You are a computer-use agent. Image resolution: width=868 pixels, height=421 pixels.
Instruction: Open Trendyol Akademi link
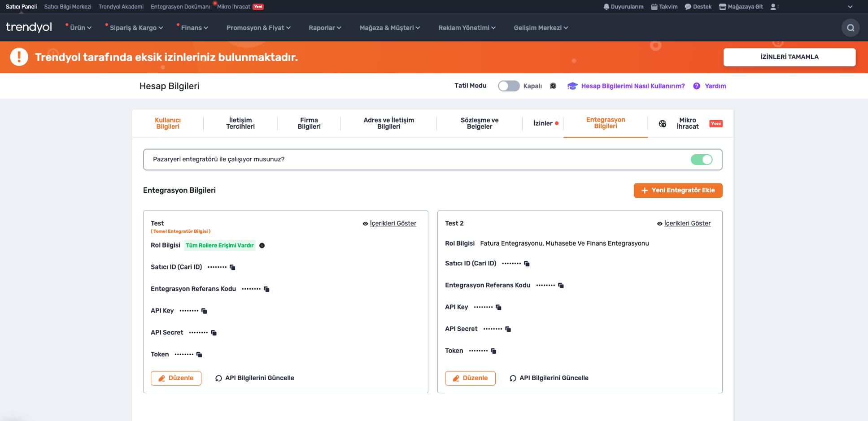[x=121, y=7]
